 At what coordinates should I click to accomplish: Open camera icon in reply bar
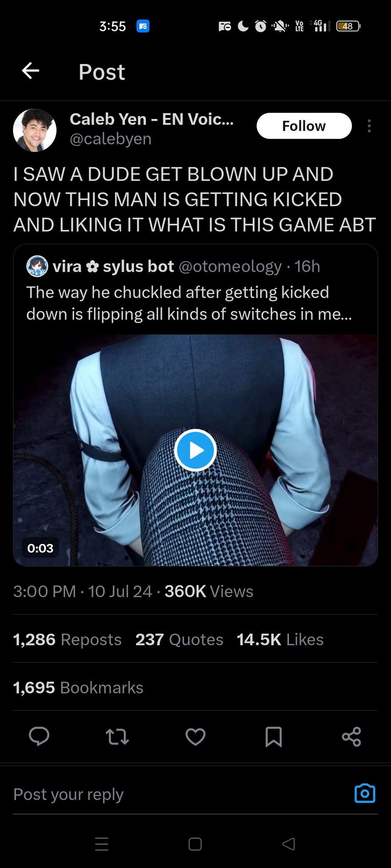click(365, 793)
